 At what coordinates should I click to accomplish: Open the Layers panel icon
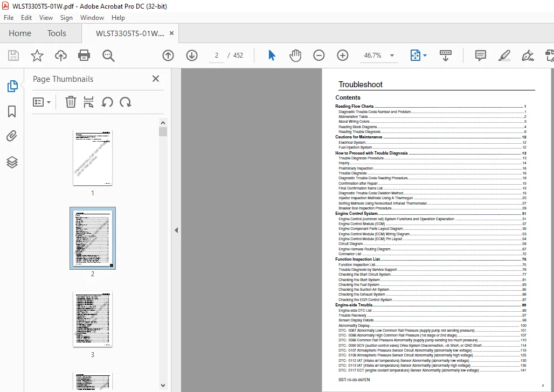point(12,162)
